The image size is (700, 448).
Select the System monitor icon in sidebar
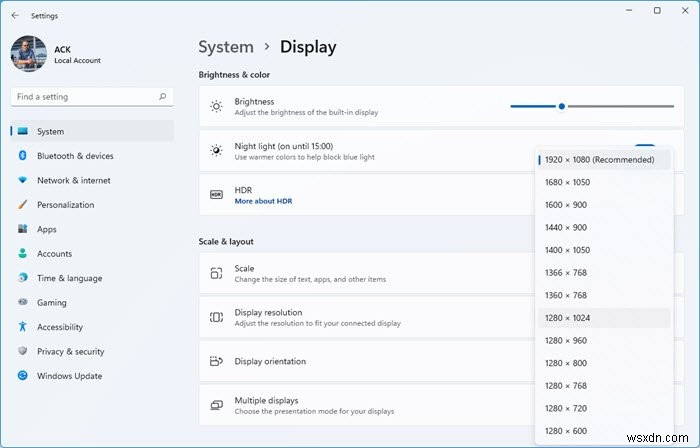23,131
